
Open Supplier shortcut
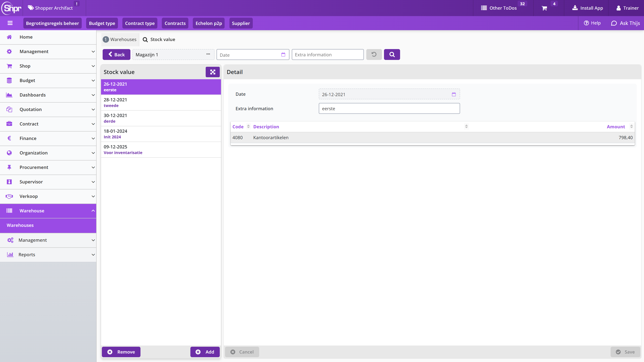[241, 23]
